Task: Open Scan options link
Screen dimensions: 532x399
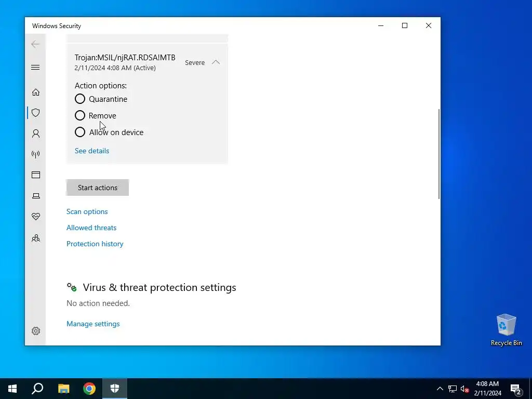Action: tap(87, 212)
